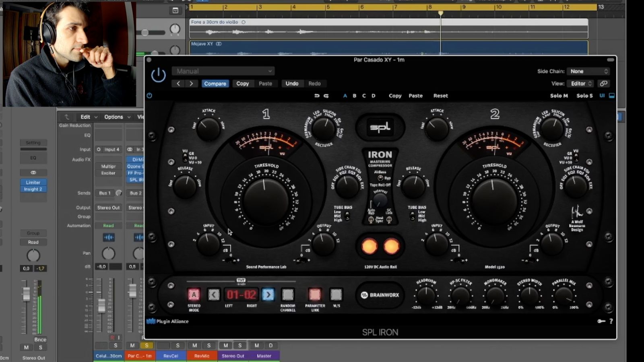Open the View Editor dropdown
The height and width of the screenshot is (362, 644).
point(581,84)
